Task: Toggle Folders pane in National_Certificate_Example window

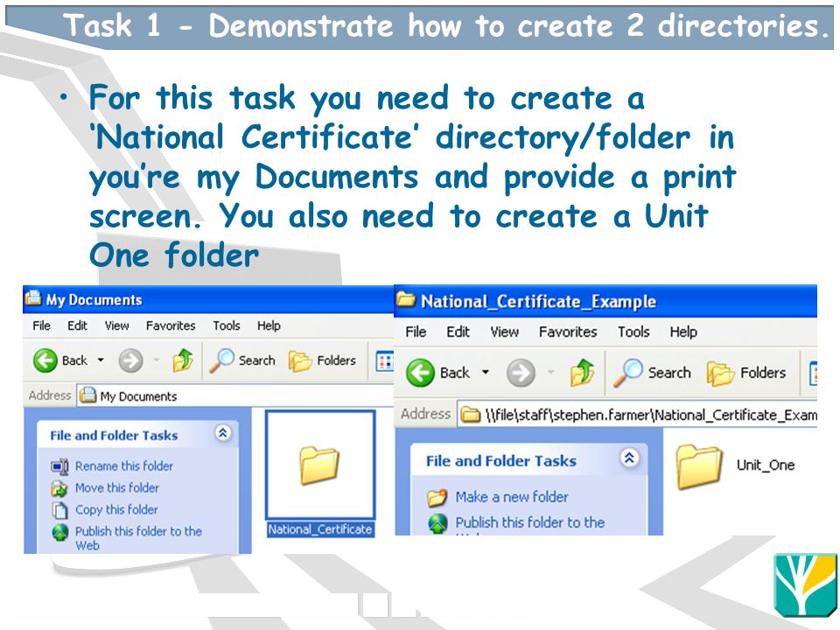Action: [x=746, y=373]
